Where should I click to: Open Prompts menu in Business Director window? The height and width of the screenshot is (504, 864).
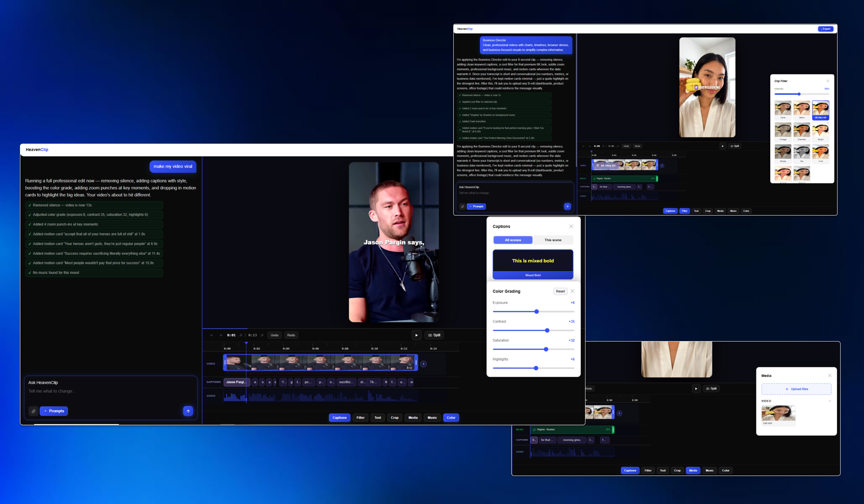pyautogui.click(x=476, y=207)
